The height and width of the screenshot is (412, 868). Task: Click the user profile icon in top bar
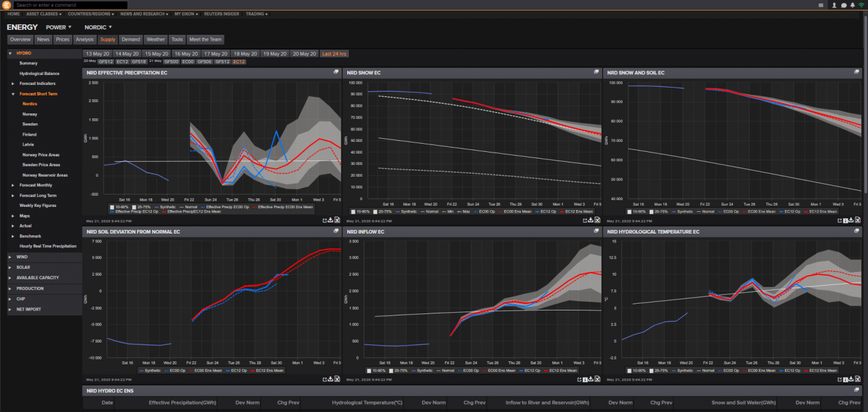(x=834, y=4)
